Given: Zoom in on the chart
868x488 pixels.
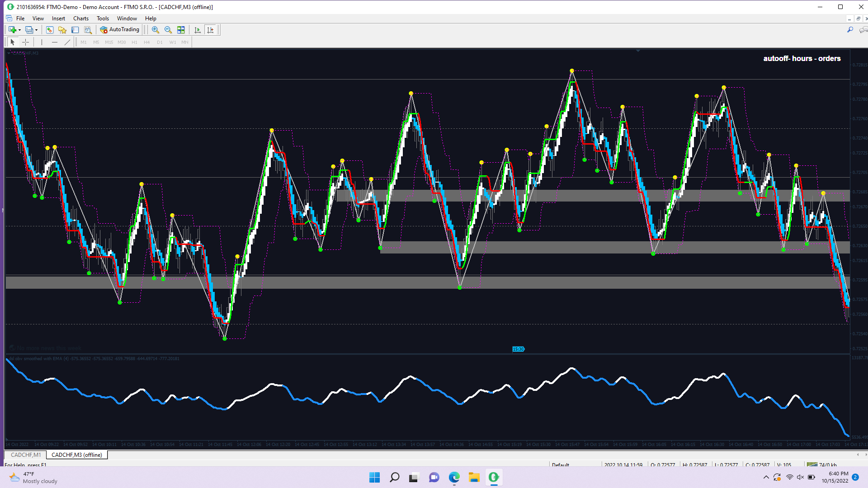Looking at the screenshot, I should (x=156, y=30).
